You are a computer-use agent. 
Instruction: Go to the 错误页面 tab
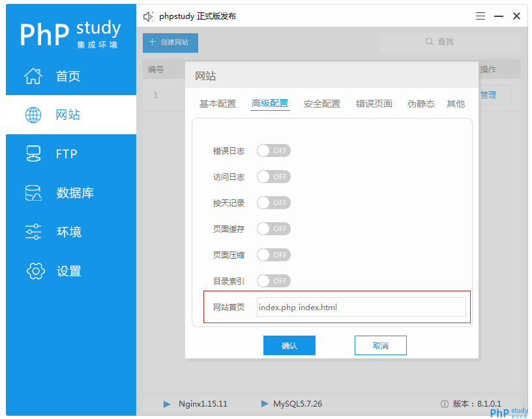point(374,104)
